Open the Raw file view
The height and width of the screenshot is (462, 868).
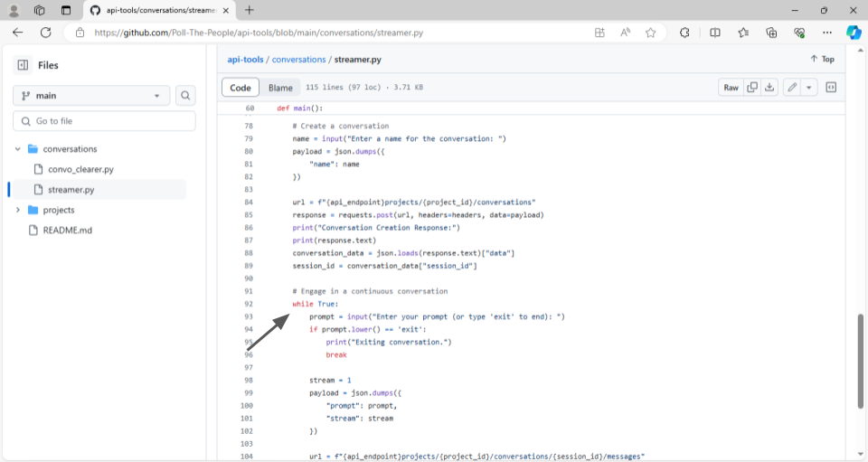(x=731, y=88)
